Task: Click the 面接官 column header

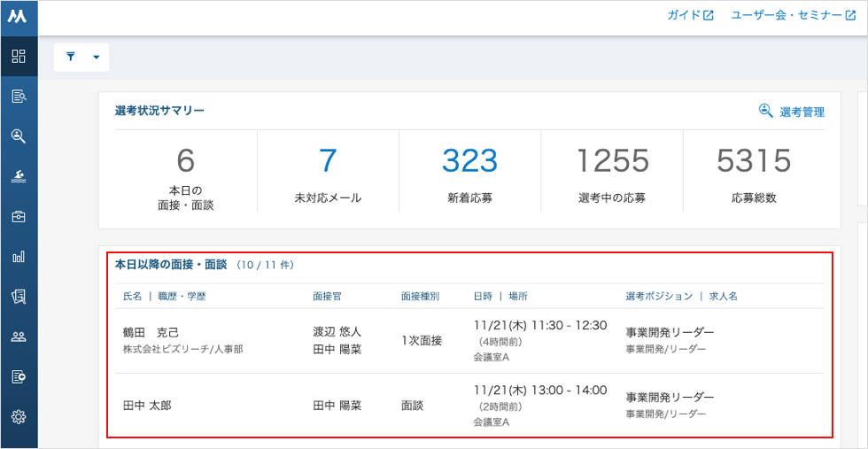Action: coord(327,296)
